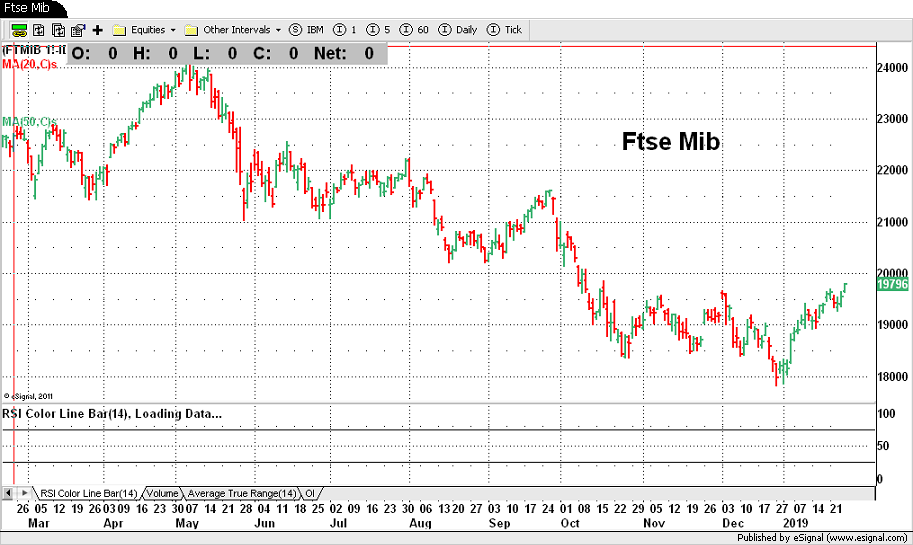Switch to the Tick interval
The width and height of the screenshot is (913, 545).
click(x=504, y=30)
